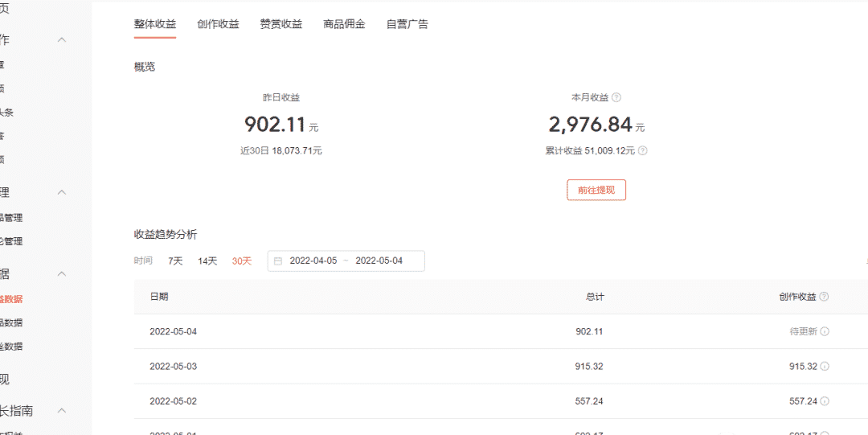The image size is (868, 435).
Task: Switch to the 整体收益 tab
Action: (x=155, y=24)
